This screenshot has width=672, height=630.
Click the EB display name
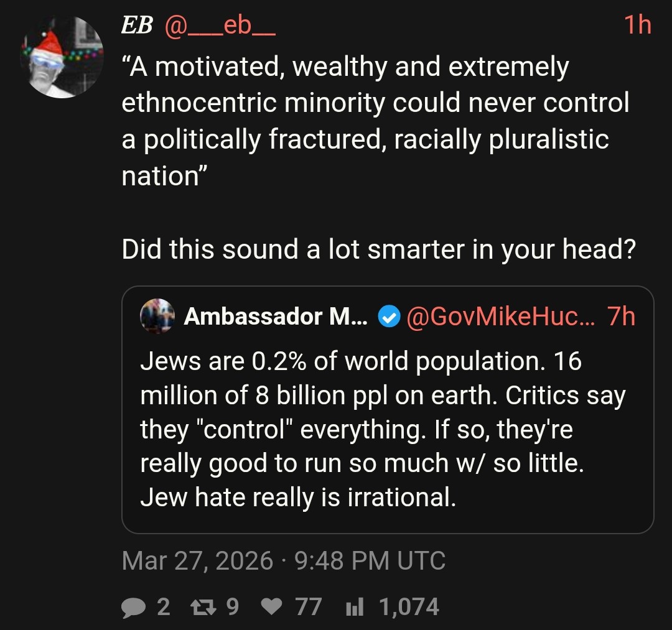138,25
